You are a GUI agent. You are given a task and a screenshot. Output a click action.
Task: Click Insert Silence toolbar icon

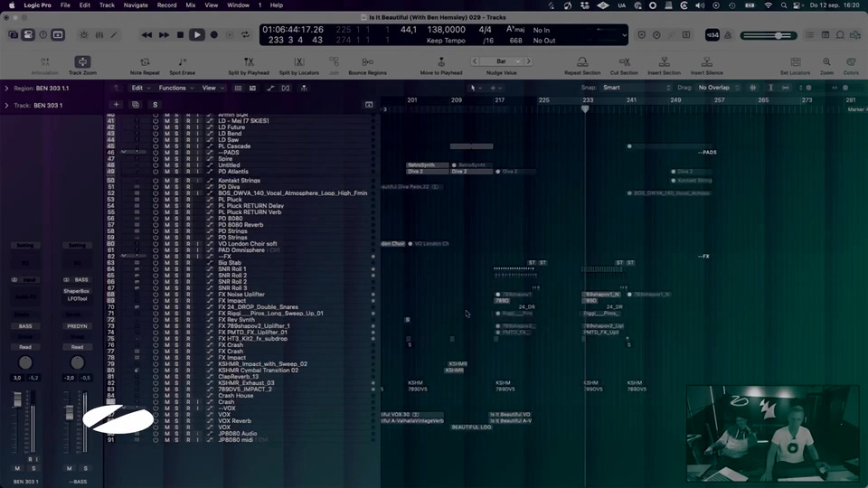pos(707,61)
